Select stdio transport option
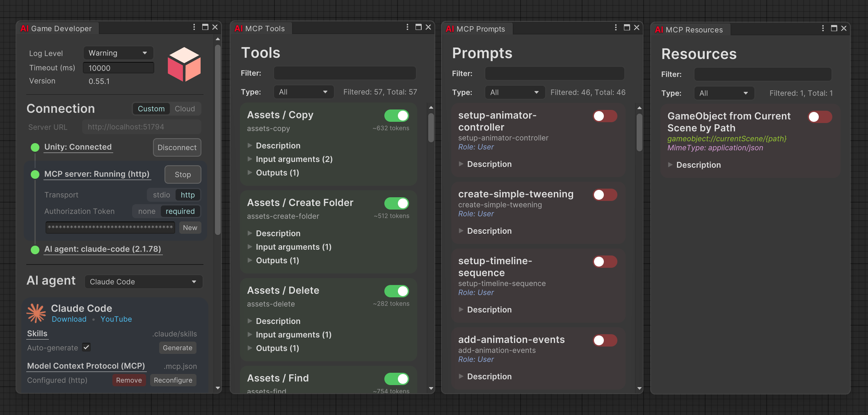 pos(161,195)
